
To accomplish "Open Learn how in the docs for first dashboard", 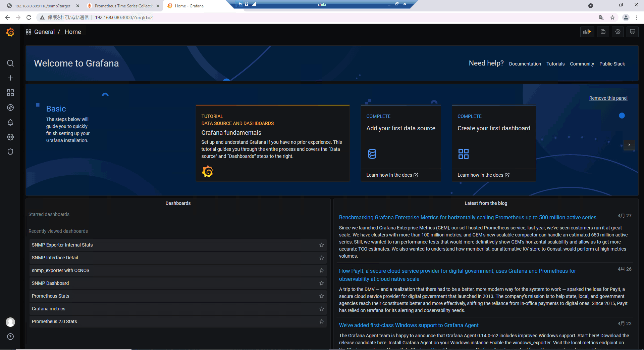I will click(x=483, y=175).
